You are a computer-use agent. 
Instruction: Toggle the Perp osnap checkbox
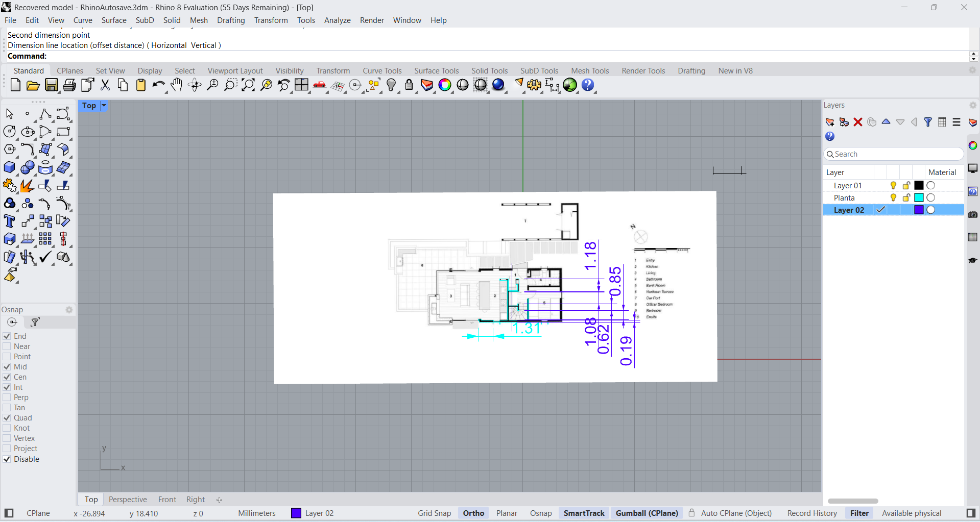tap(7, 397)
